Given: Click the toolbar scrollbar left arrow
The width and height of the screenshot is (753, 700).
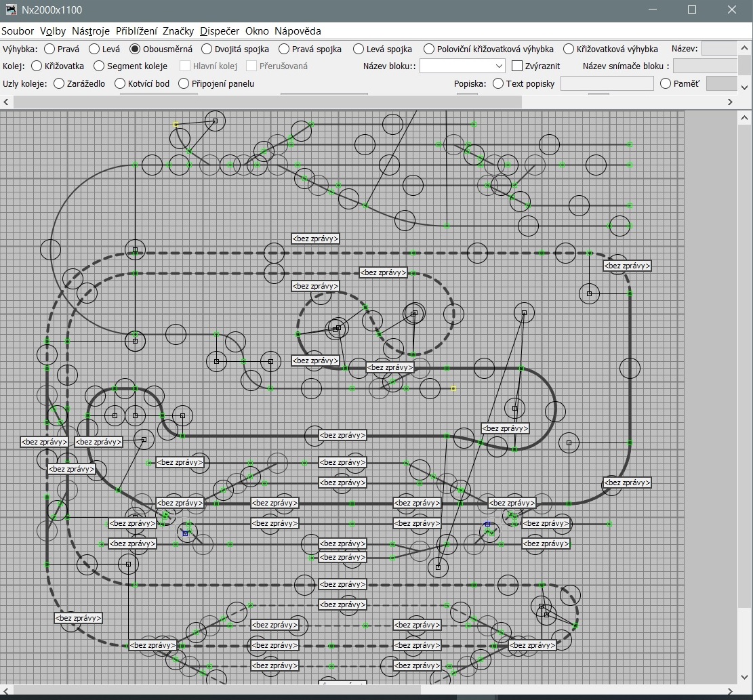Looking at the screenshot, I should coord(7,102).
